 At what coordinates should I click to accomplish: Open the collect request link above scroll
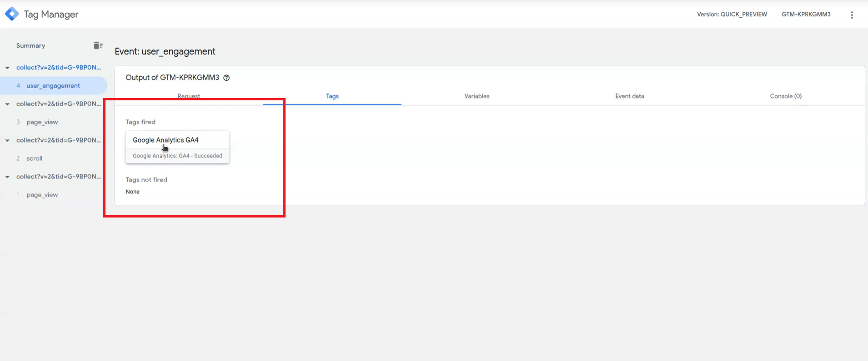point(59,140)
